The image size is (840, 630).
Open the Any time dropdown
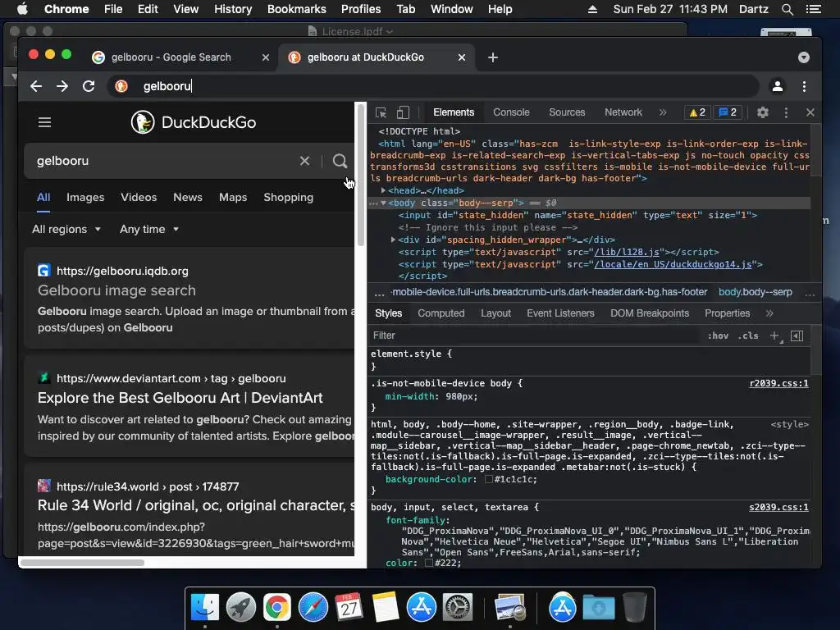pos(149,230)
